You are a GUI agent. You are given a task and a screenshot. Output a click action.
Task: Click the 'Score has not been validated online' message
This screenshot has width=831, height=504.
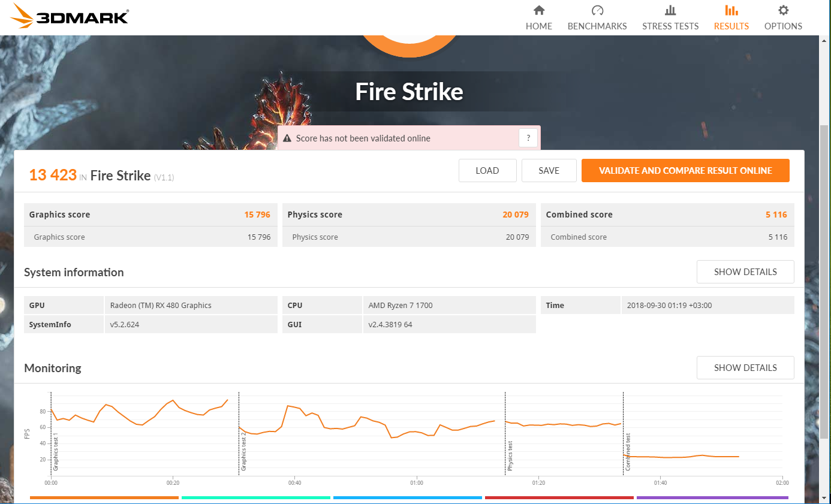(363, 138)
